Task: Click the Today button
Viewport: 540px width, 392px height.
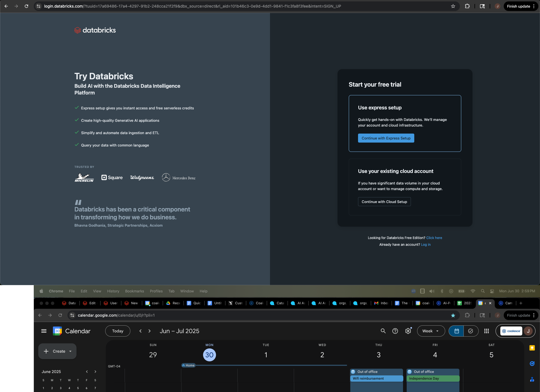Action: 118,331
